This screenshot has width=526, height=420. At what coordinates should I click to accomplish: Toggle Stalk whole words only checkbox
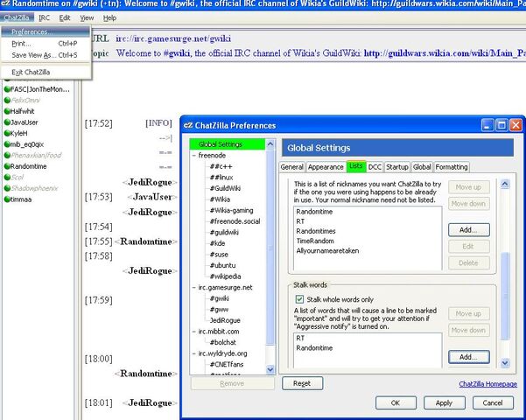point(299,299)
